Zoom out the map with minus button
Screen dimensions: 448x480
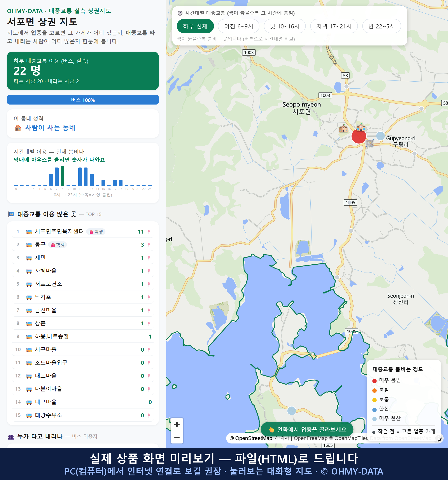(x=177, y=437)
